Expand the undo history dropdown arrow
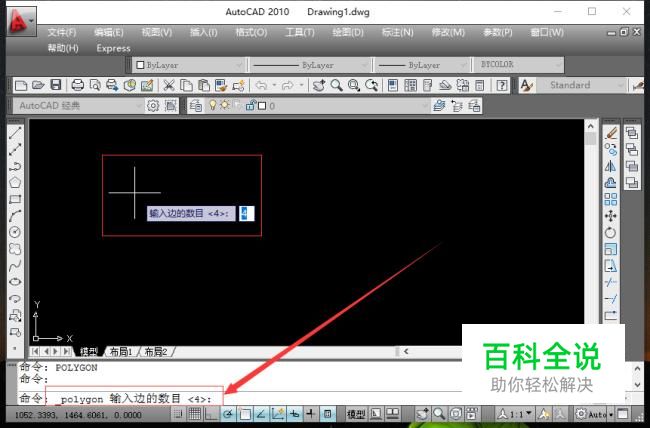Screen dimensions: 650x428 [274, 85]
